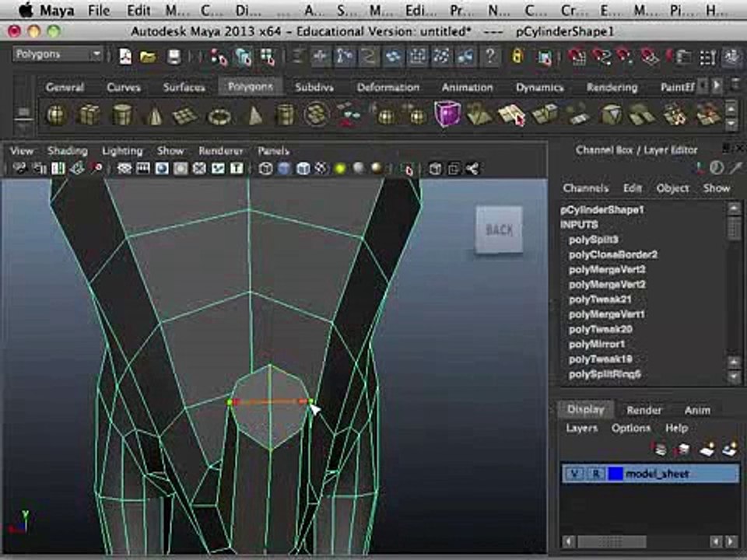This screenshot has height=560, width=747.
Task: Select the polySplit3 input node
Action: [x=594, y=240]
